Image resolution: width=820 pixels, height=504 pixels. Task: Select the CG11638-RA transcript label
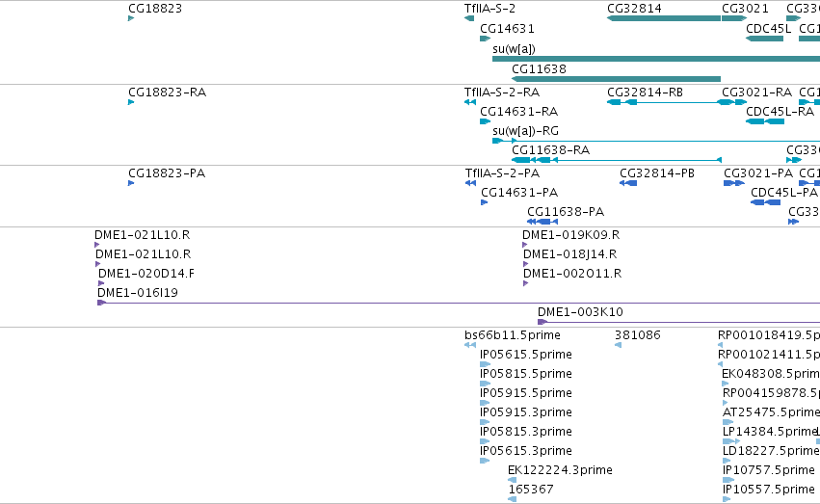(x=550, y=150)
